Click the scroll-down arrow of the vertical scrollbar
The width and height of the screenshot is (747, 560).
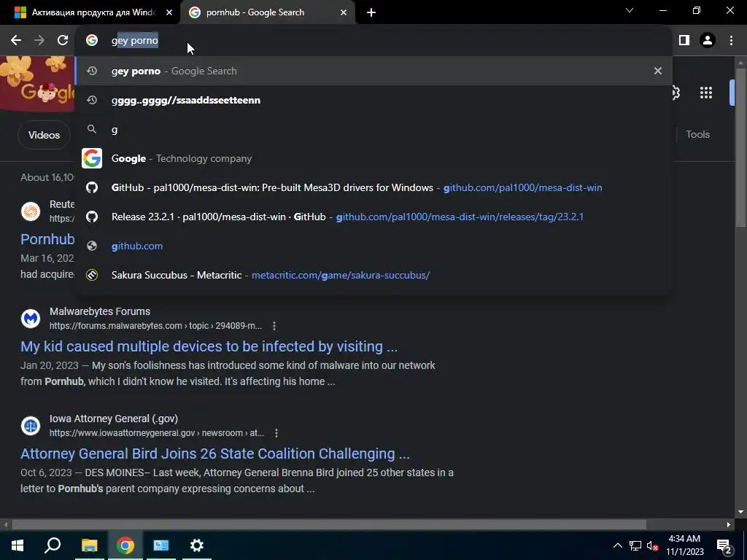[x=740, y=512]
